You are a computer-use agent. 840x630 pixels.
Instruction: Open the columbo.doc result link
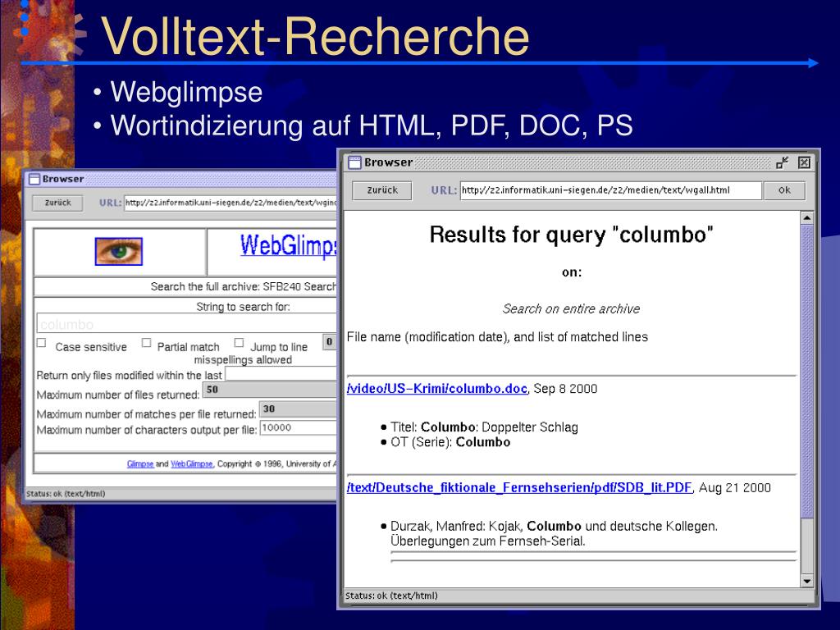click(x=436, y=388)
